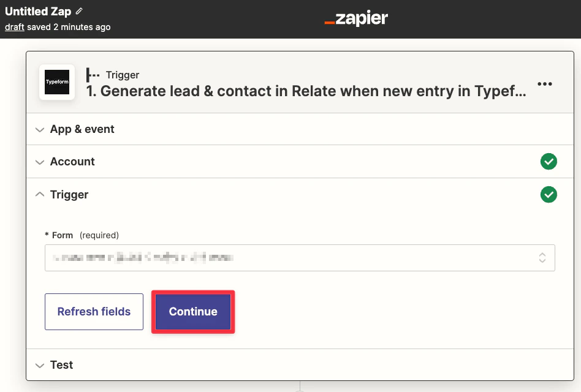Collapse the Trigger section chevron
Screen dimensions: 581x392
pyautogui.click(x=40, y=194)
